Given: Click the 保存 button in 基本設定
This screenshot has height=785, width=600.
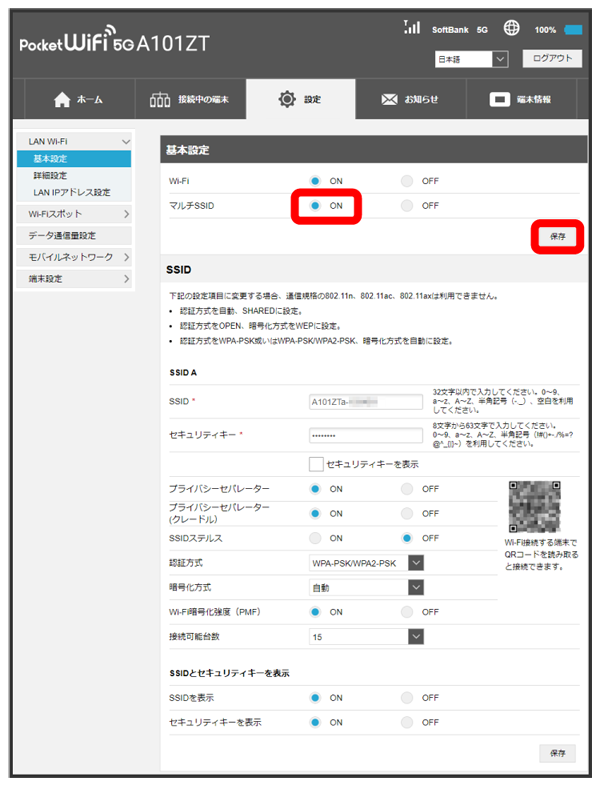Looking at the screenshot, I should point(558,237).
